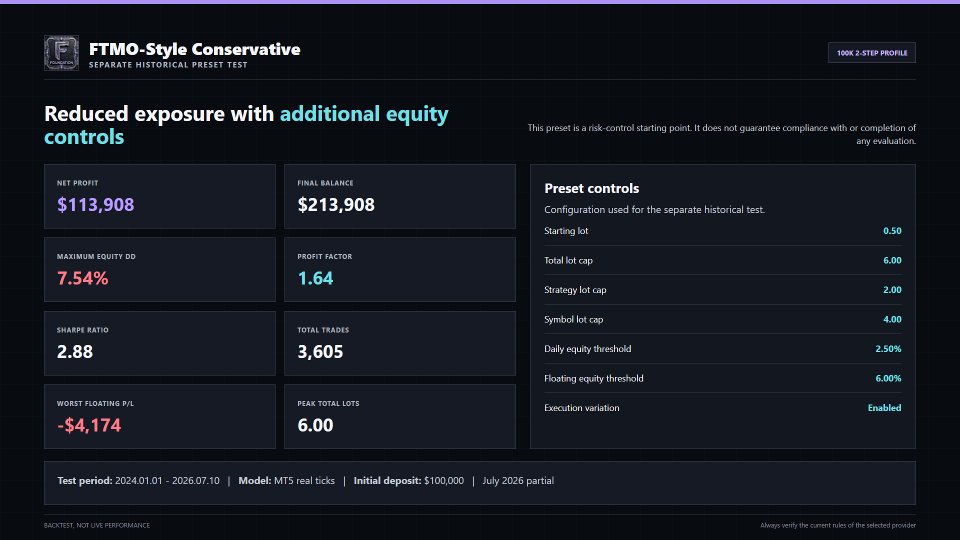This screenshot has height=540, width=960.
Task: Select the Net Profit card
Action: coord(160,197)
